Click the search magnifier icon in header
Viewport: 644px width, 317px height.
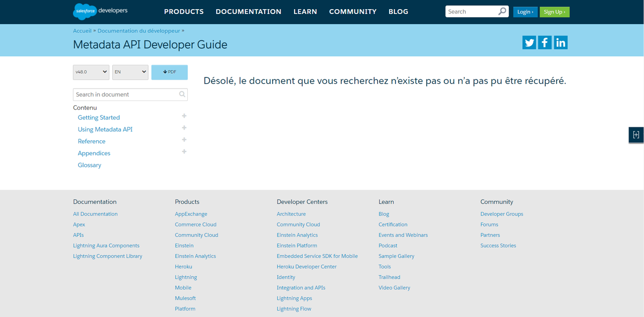(502, 11)
